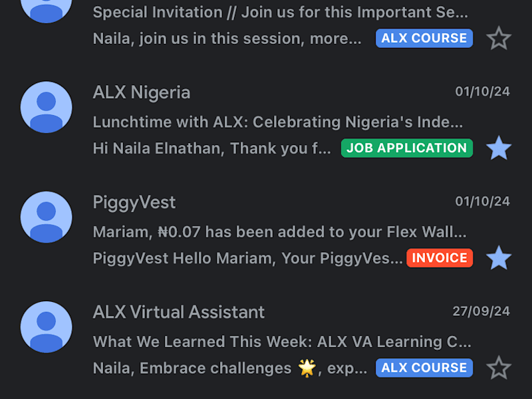Click ALX COURSE label on Special Invitation email
532x399 pixels.
[x=424, y=38]
